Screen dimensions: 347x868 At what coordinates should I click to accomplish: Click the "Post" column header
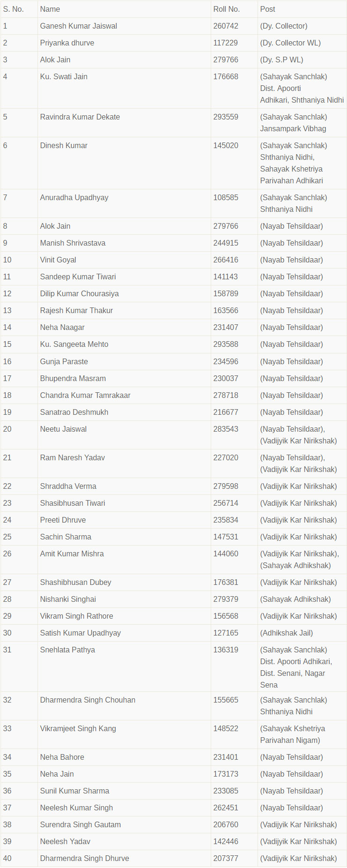[267, 9]
